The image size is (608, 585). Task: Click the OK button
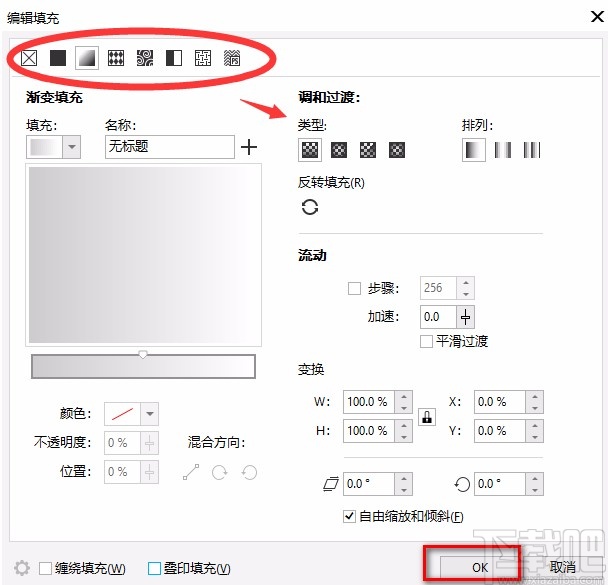(480, 568)
